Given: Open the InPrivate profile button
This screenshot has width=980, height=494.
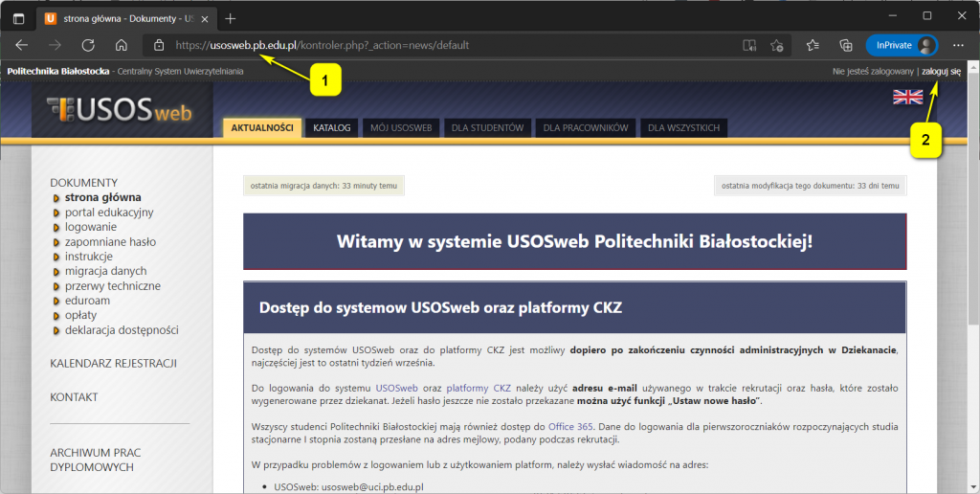Looking at the screenshot, I should [902, 45].
